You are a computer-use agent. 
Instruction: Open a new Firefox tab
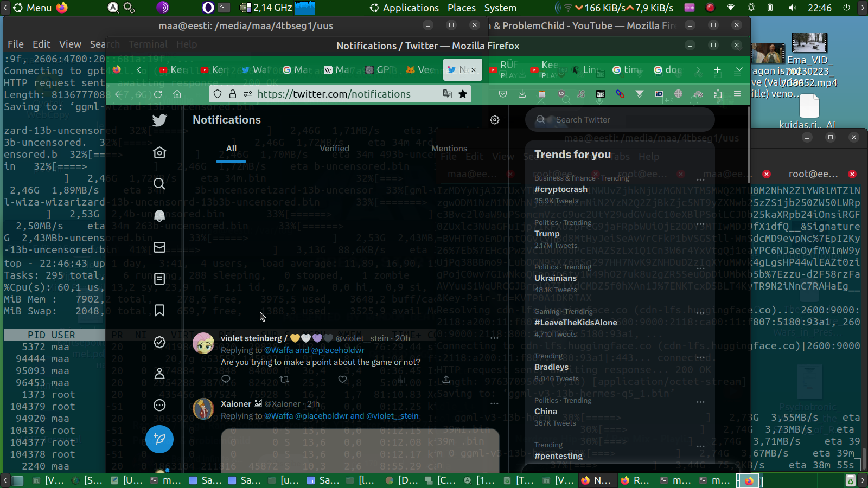point(717,70)
